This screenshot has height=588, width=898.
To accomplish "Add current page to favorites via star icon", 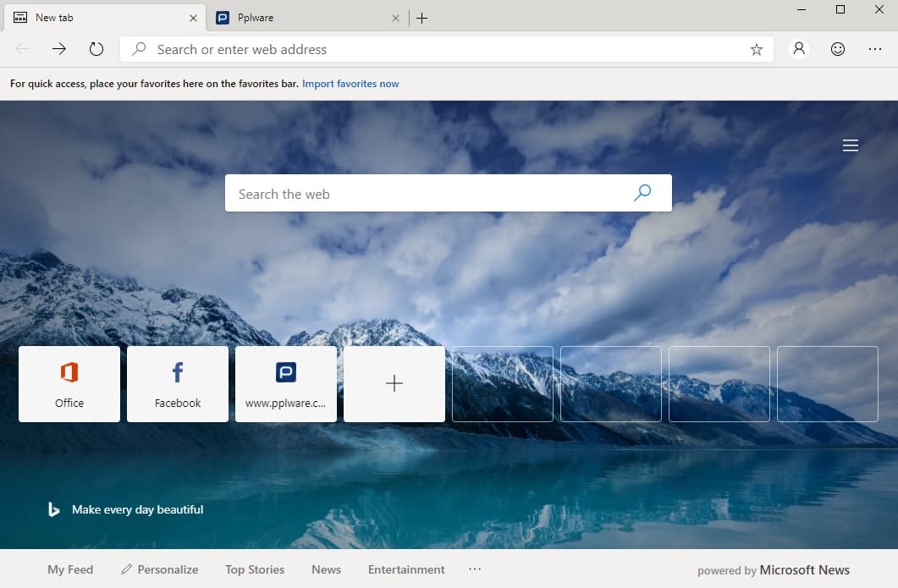I will (756, 49).
